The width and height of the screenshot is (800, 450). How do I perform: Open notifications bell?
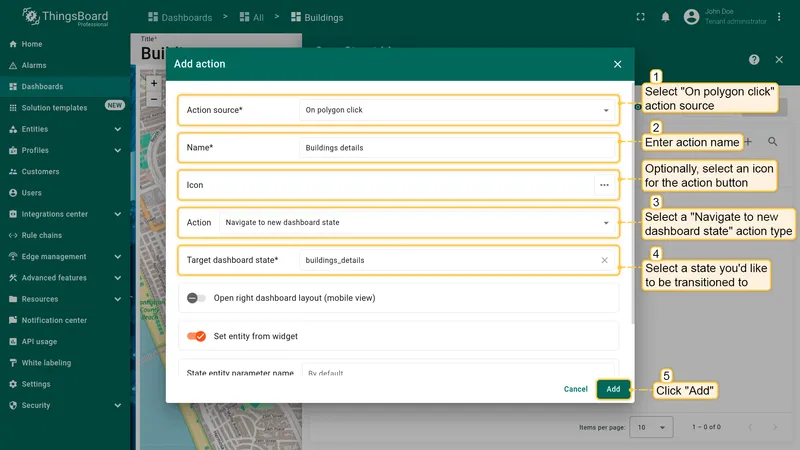click(x=665, y=17)
